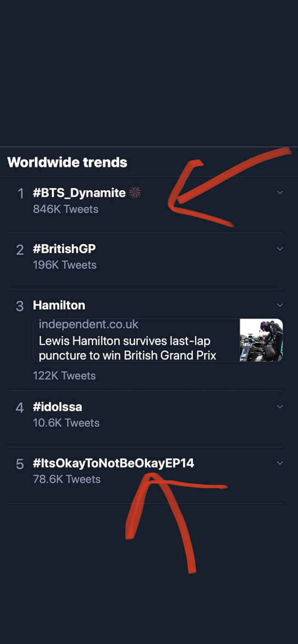Expand options for #idolssa trend
Screen dimensions: 298x644
[280, 407]
